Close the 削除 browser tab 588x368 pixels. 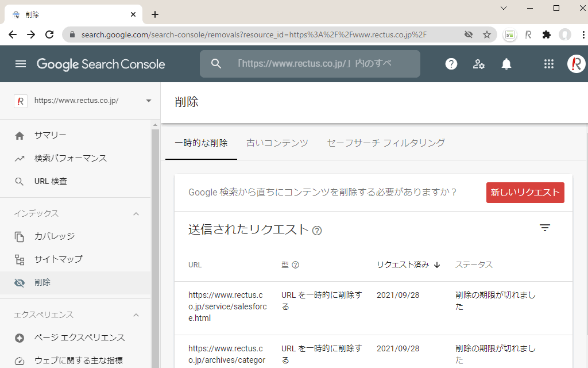click(x=133, y=14)
